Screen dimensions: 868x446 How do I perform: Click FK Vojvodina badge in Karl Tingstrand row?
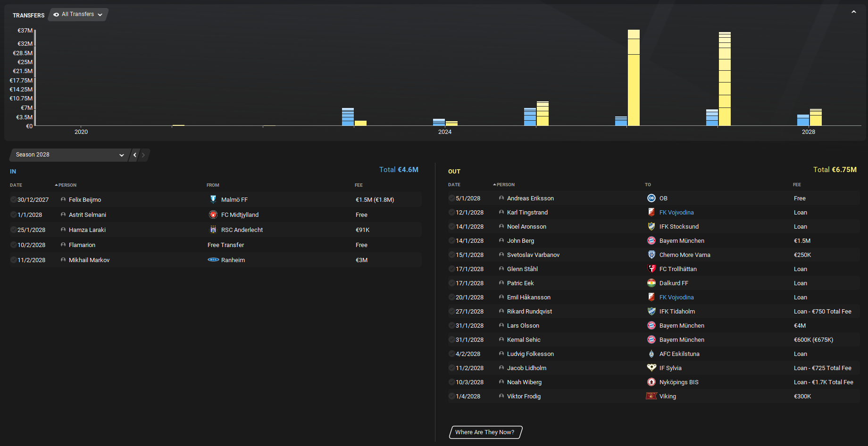(x=651, y=212)
